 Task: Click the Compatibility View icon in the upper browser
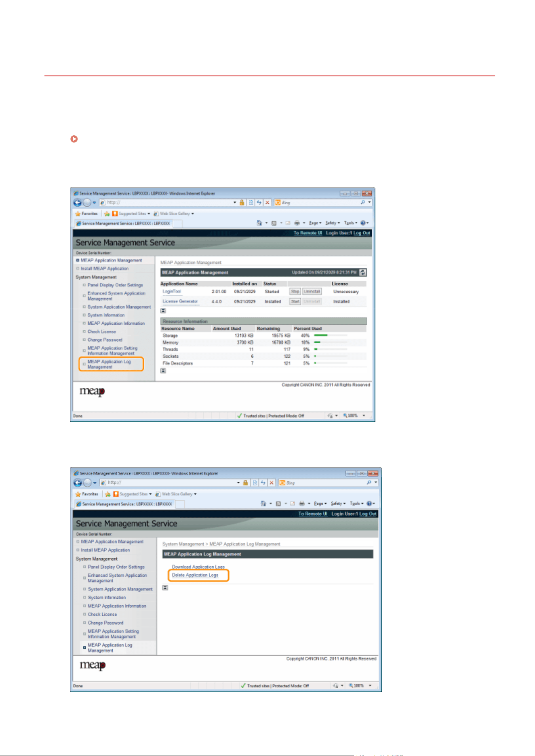pyautogui.click(x=251, y=202)
